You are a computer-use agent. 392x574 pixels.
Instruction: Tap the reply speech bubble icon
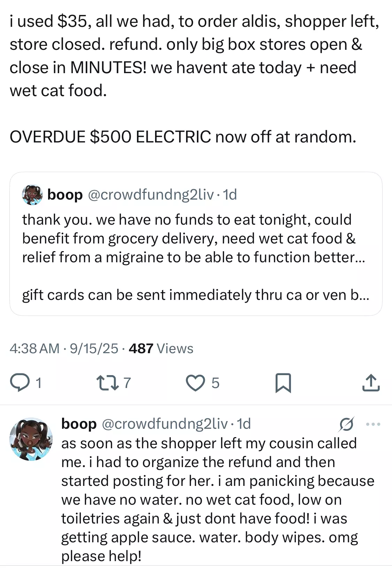pos(20,382)
